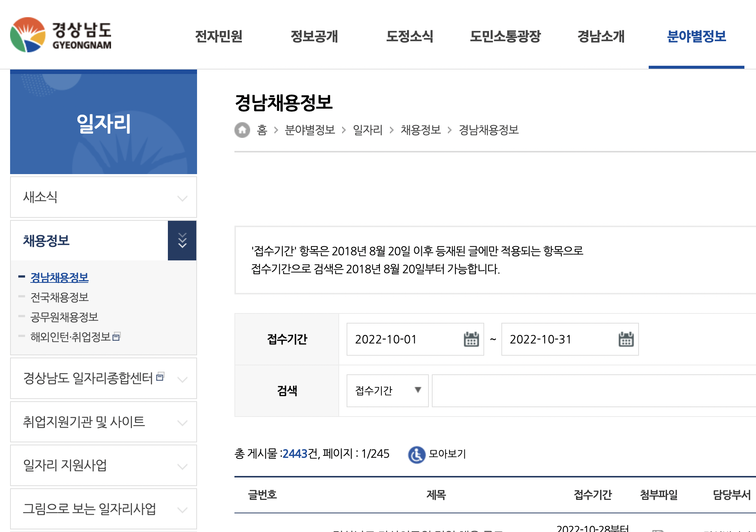Image resolution: width=756 pixels, height=532 pixels.
Task: Click 채용정보 in the breadcrumb trail
Action: [x=421, y=130]
